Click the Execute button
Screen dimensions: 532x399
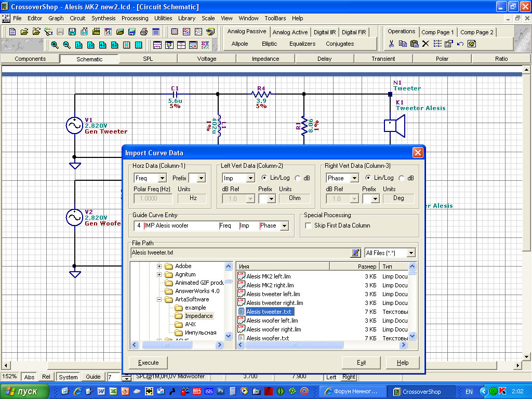(148, 363)
